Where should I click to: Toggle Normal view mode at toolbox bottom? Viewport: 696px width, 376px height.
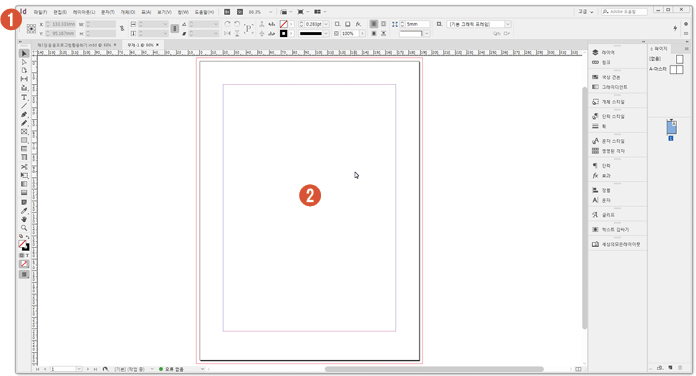click(x=24, y=275)
